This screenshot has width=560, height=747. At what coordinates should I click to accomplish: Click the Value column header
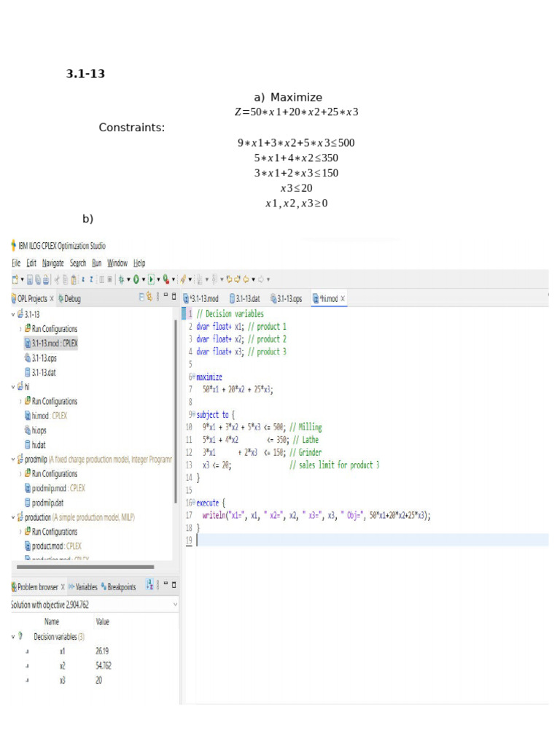[x=102, y=622]
